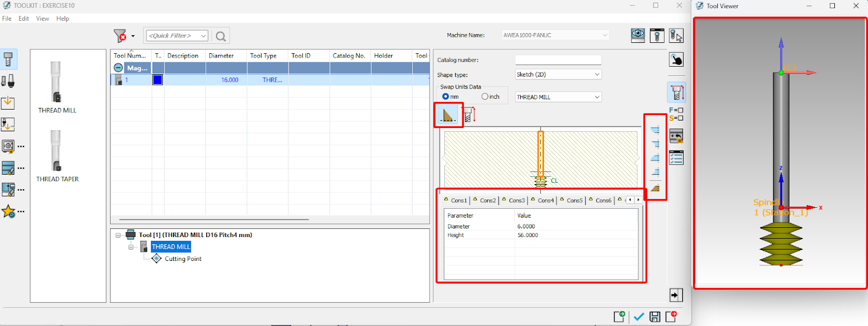The height and width of the screenshot is (326, 868).
Task: Collapse the Tool [1] tree node
Action: (118, 235)
